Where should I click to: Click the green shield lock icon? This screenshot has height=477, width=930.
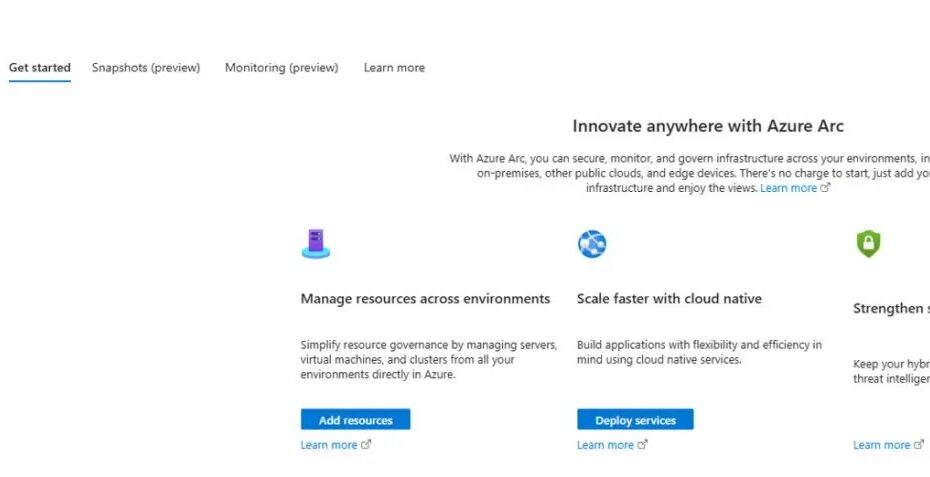coord(868,244)
